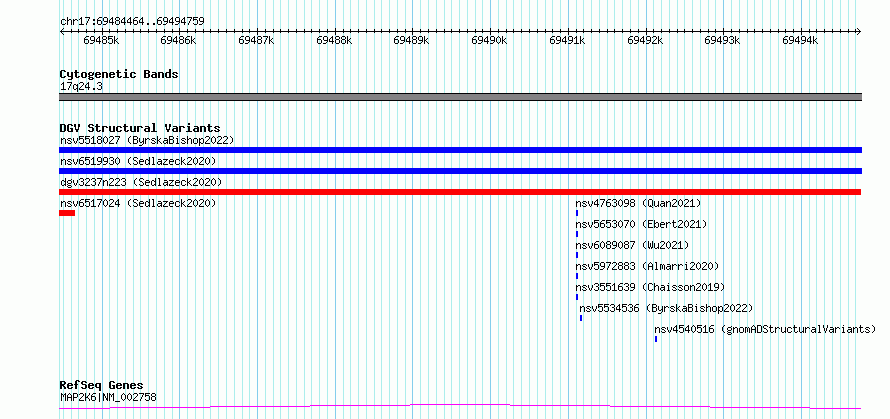This screenshot has height=419, width=890.
Task: Click the MAP2K6|NM_002758 gene label
Action: (x=108, y=397)
